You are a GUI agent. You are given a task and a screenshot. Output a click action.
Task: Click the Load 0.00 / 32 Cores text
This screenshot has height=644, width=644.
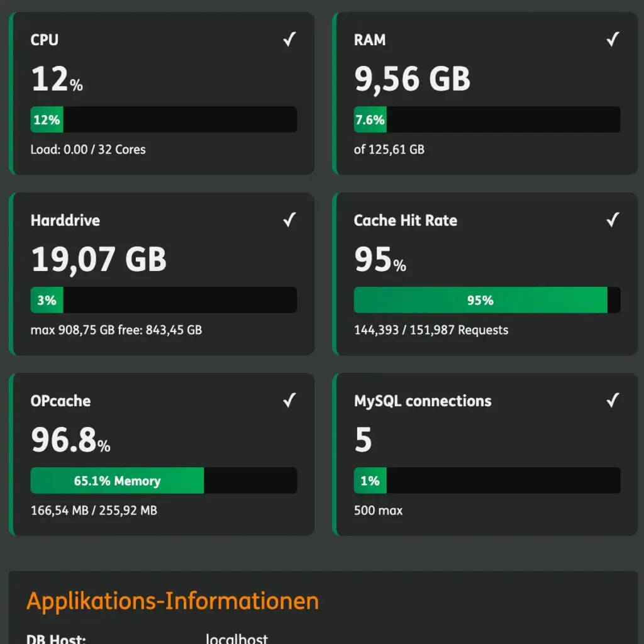point(88,150)
